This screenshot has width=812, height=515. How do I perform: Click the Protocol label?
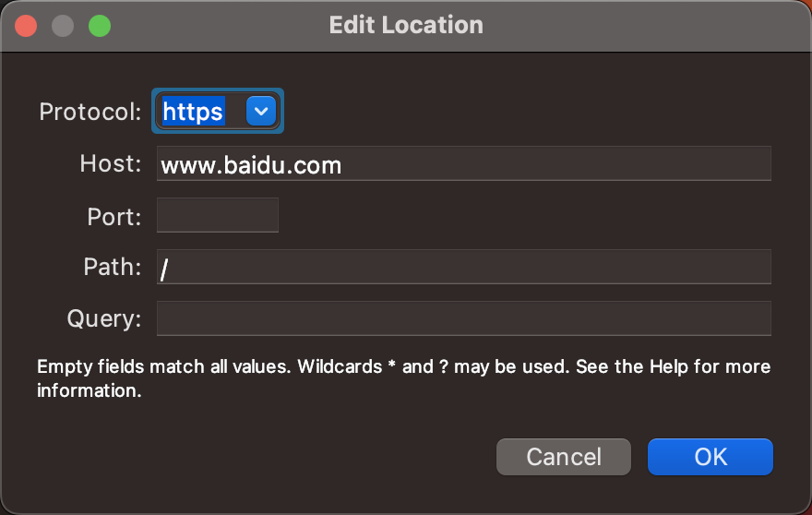click(90, 113)
